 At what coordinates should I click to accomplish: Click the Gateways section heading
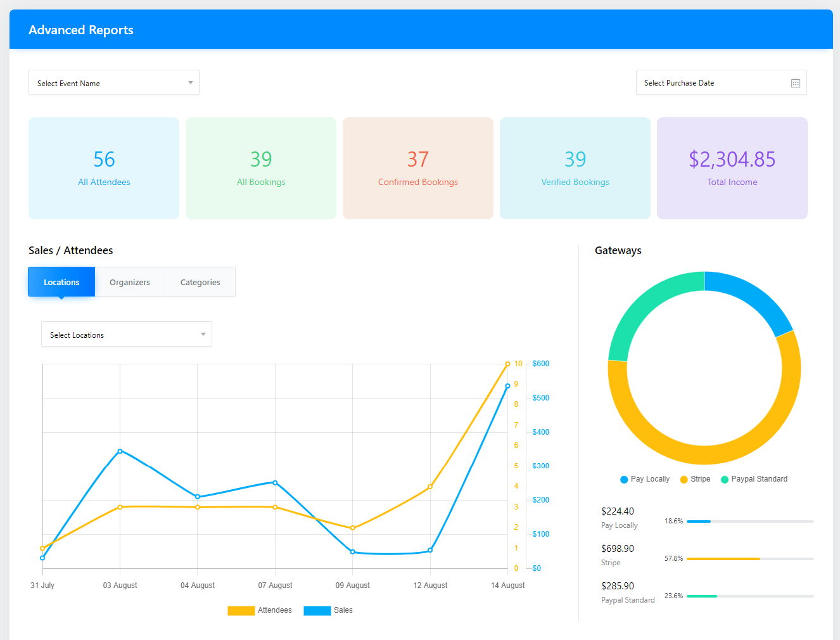coord(618,250)
